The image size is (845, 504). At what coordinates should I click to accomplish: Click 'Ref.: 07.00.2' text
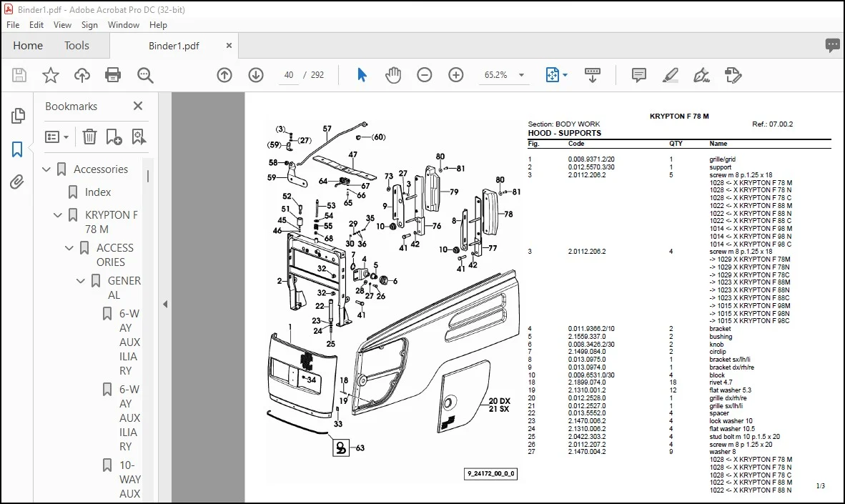tap(772, 124)
